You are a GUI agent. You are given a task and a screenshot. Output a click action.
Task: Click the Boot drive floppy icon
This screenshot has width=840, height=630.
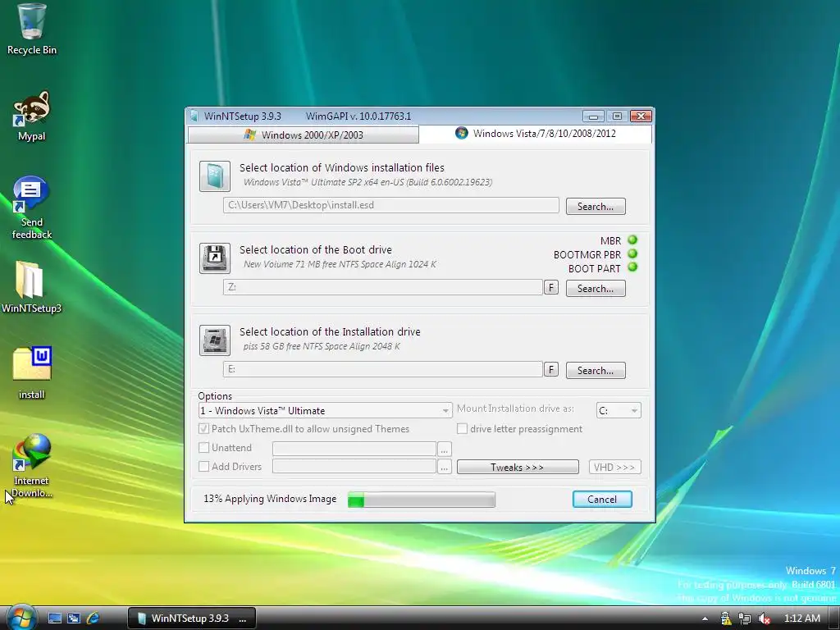click(215, 258)
